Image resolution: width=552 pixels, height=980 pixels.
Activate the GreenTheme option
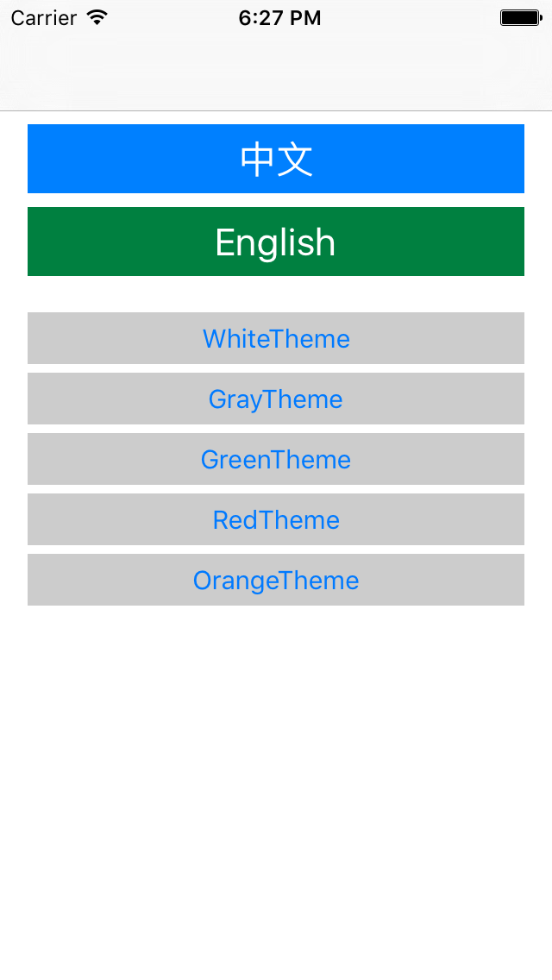pos(276,459)
